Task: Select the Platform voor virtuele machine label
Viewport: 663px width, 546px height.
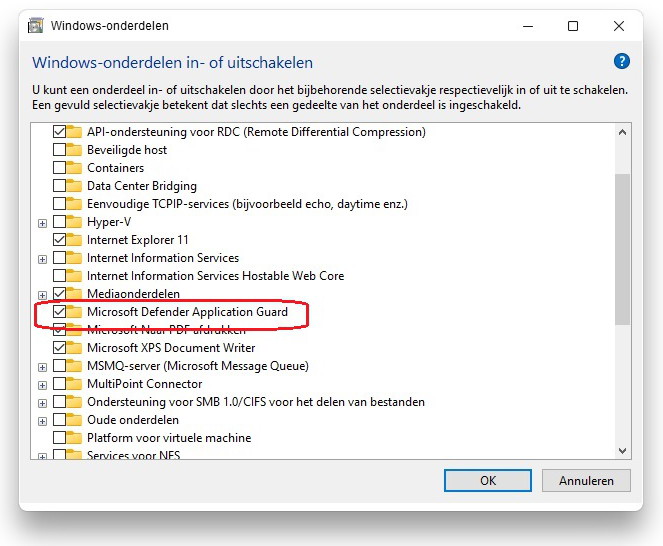Action: [169, 438]
